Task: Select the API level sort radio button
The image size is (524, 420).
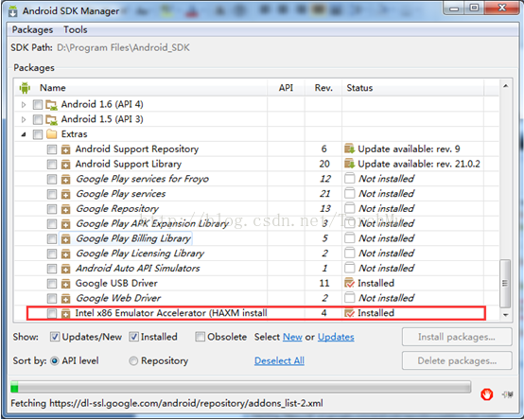Action: pyautogui.click(x=55, y=360)
